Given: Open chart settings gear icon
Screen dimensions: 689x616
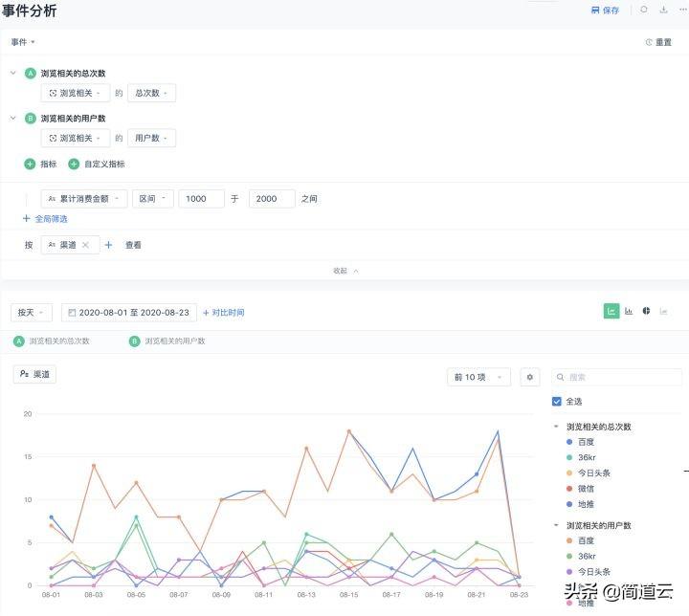Looking at the screenshot, I should click(530, 377).
